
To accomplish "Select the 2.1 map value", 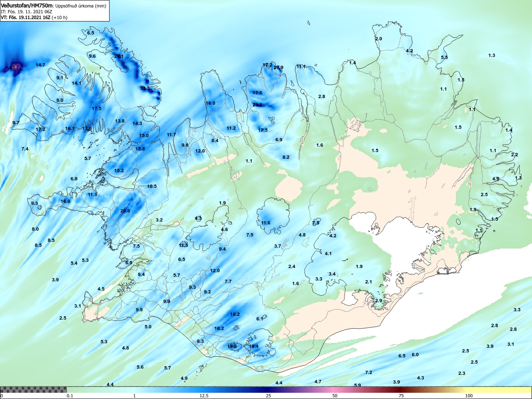I will click(x=369, y=282).
